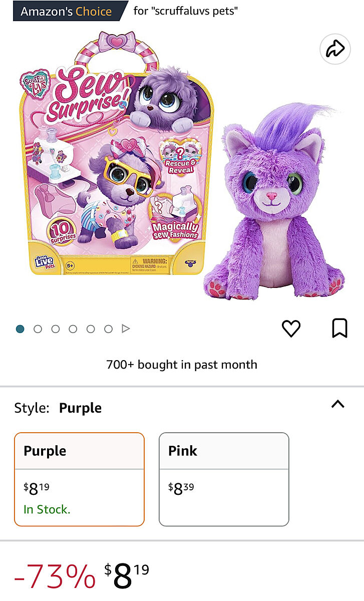The image size is (364, 601).
Task: Open the sixth carousel image dot
Action: [108, 329]
